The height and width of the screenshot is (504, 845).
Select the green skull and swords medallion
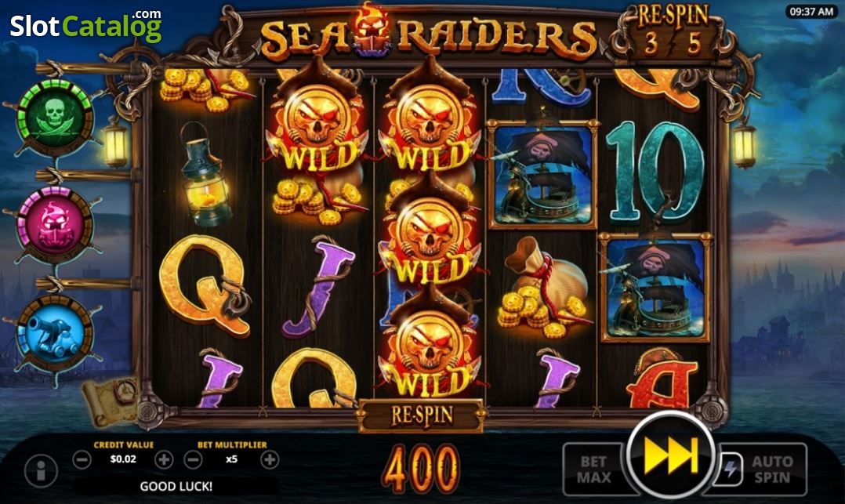54,117
